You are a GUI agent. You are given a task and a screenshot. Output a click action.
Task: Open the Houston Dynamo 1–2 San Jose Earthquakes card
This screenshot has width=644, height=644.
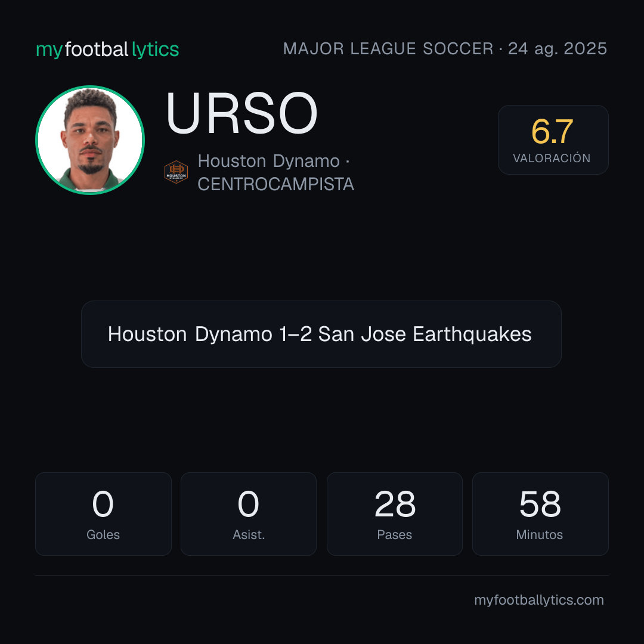pyautogui.click(x=321, y=334)
